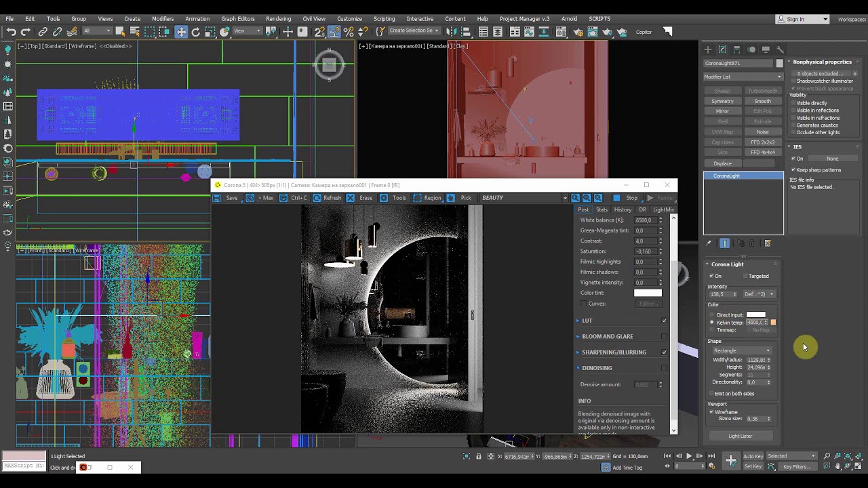Click the Light Lister button

tap(741, 436)
